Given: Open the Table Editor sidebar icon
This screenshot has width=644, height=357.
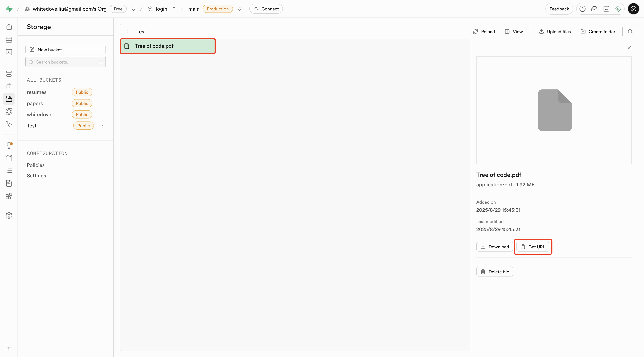Looking at the screenshot, I should [9, 40].
